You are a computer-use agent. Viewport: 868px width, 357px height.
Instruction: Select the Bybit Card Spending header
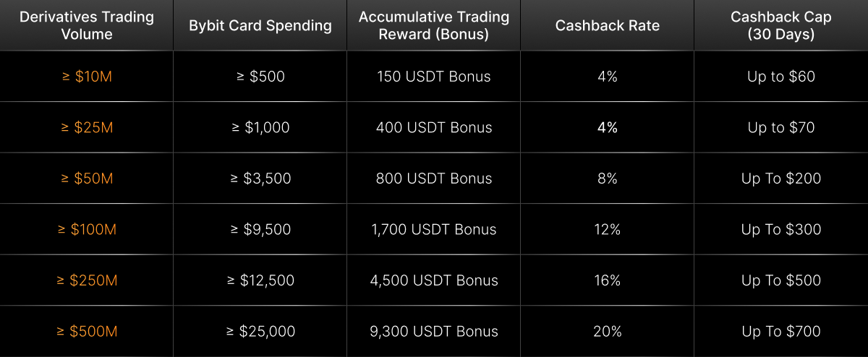[x=260, y=26]
